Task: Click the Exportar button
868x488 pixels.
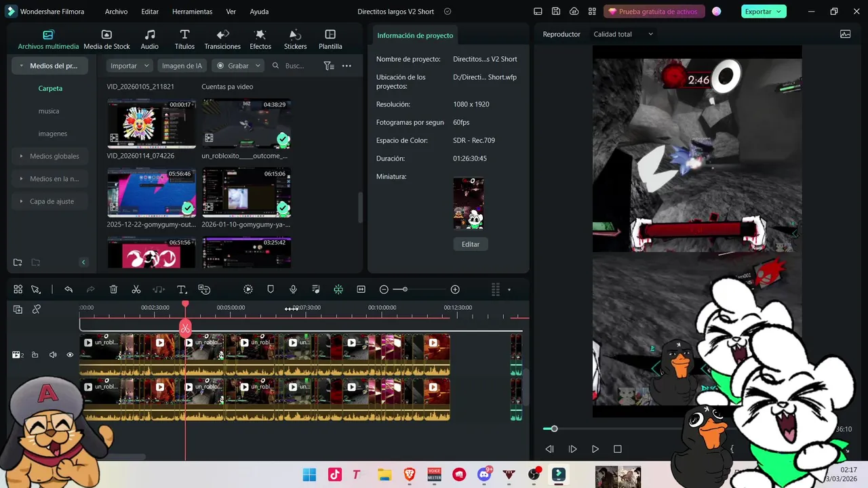Action: [x=762, y=12]
